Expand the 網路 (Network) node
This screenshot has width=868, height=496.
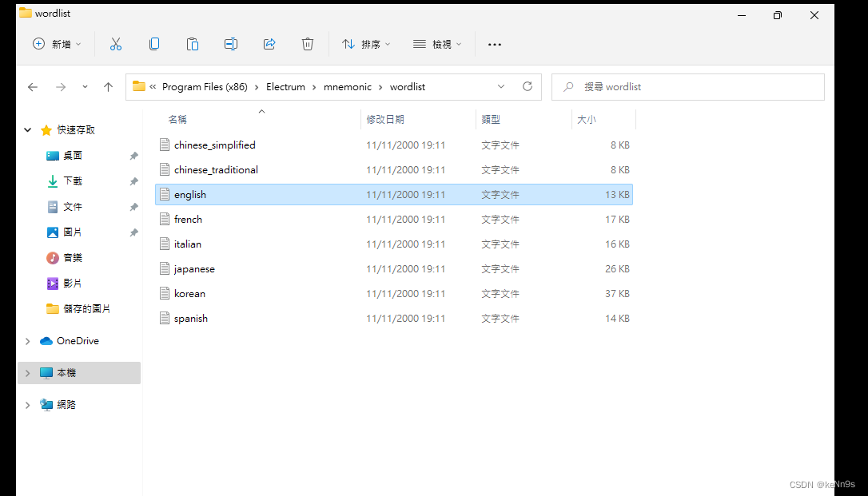tap(28, 405)
